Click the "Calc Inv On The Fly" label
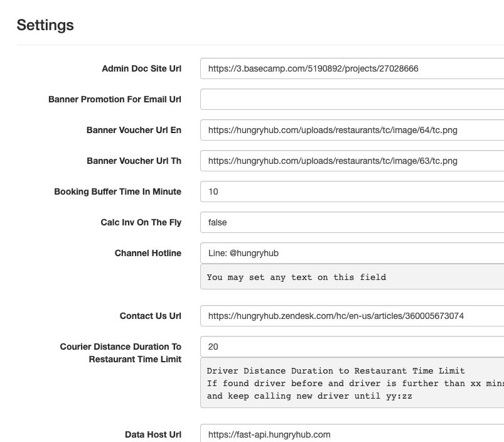The image size is (504, 442). click(x=141, y=222)
